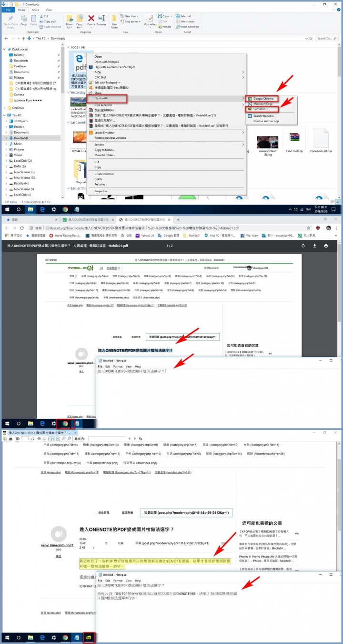
Task: Open Format menu in Notepad over Chrome
Action: coord(118,366)
